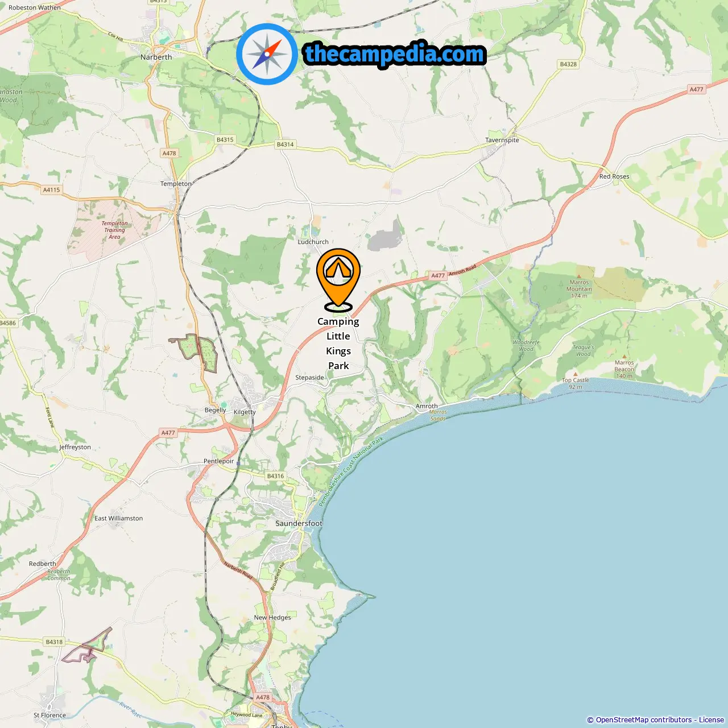Image resolution: width=728 pixels, height=728 pixels.
Task: Click the B4318 road shield
Action: (54, 642)
